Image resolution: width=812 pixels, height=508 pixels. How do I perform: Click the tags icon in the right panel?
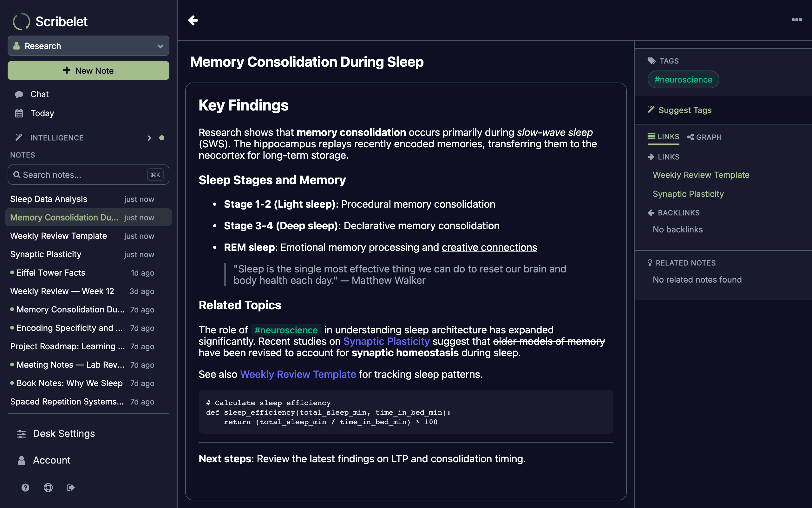[651, 61]
